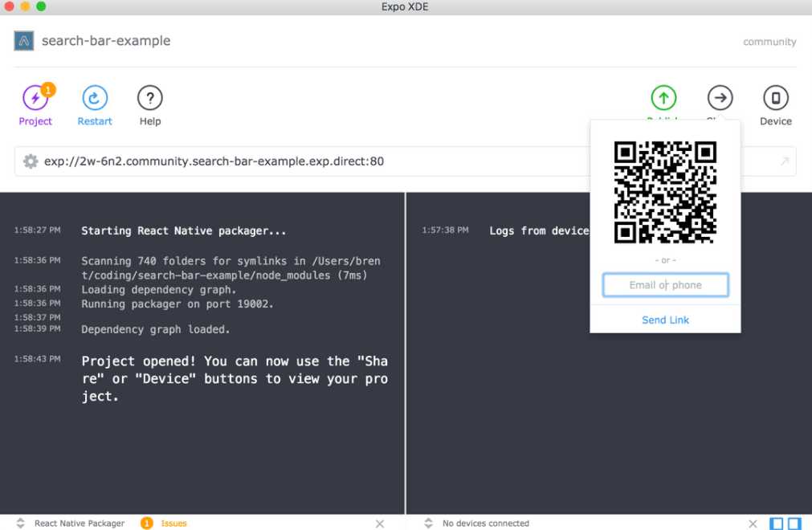Close the Expo XDE window
The height and width of the screenshot is (530, 812).
9,6
